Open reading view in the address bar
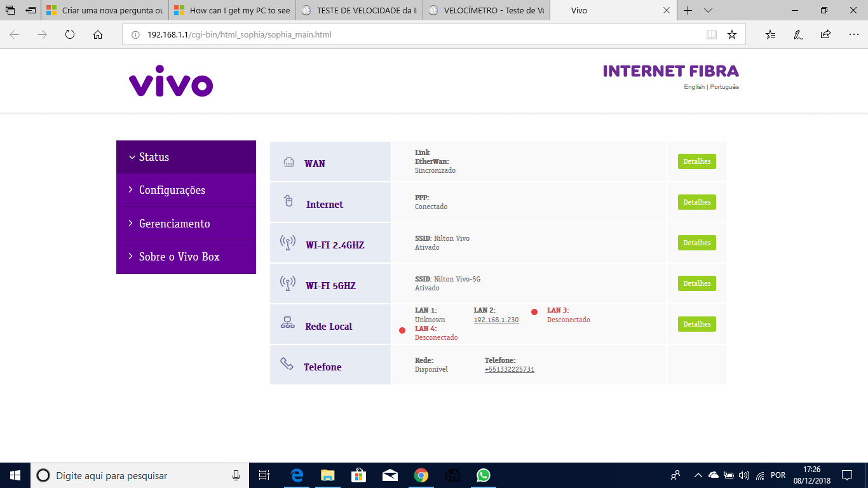Viewport: 868px width, 488px height. tap(712, 34)
